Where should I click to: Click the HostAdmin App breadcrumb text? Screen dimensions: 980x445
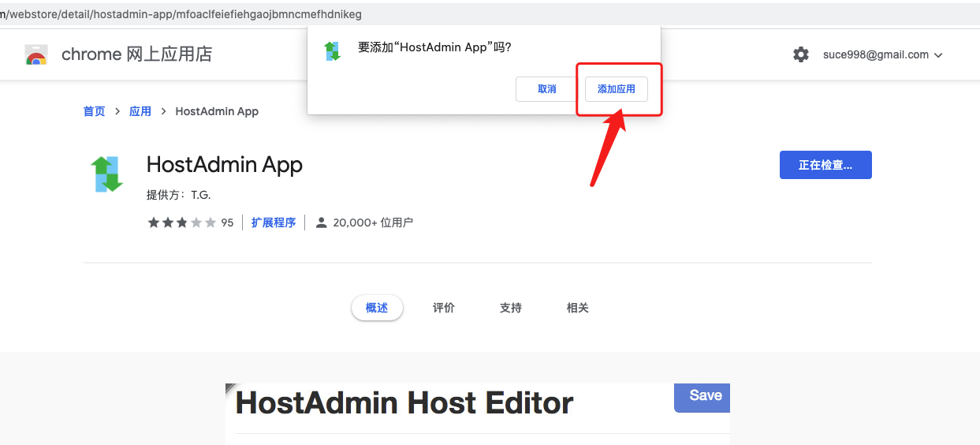point(217,111)
